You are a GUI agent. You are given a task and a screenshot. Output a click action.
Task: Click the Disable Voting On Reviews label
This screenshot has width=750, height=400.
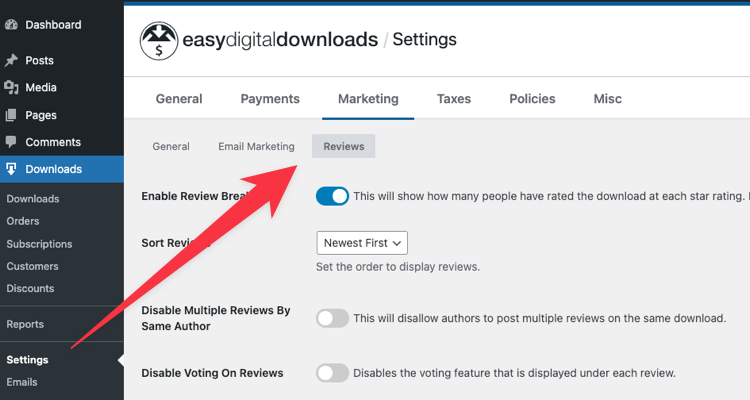pyautogui.click(x=212, y=373)
